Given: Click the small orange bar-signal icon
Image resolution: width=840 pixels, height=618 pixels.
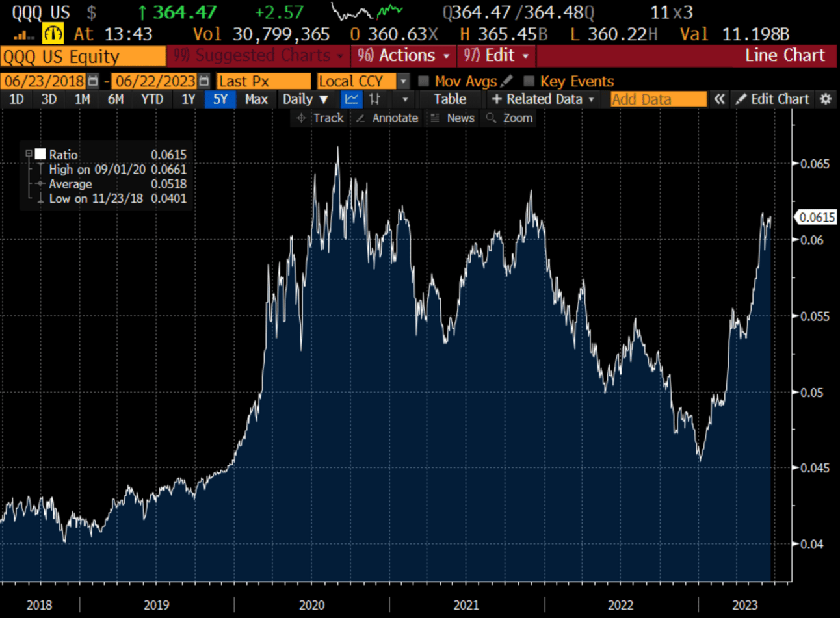Looking at the screenshot, I should click(23, 35).
